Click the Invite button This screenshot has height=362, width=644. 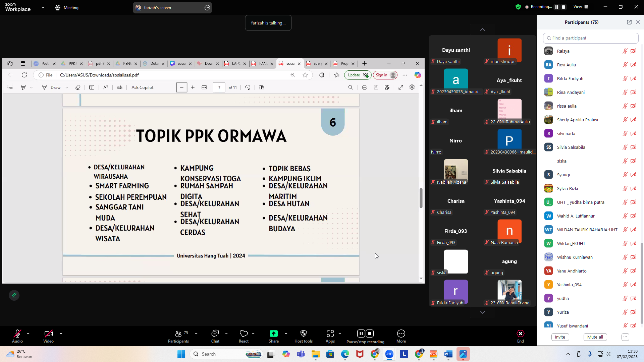[560, 337]
